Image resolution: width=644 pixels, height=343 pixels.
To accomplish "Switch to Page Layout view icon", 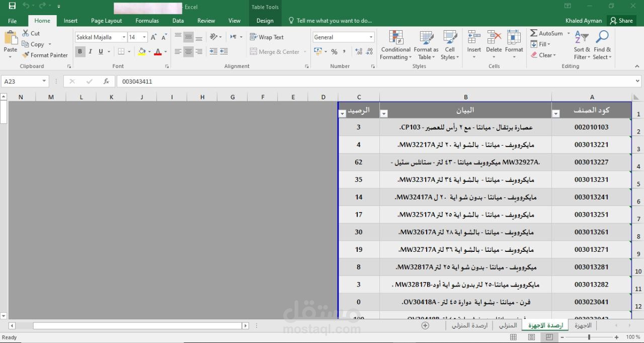I will click(531, 337).
